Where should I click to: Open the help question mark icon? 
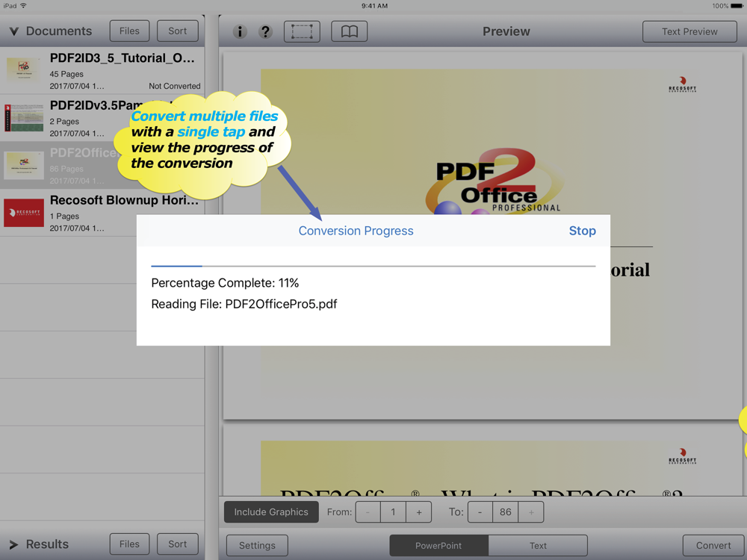click(x=265, y=31)
